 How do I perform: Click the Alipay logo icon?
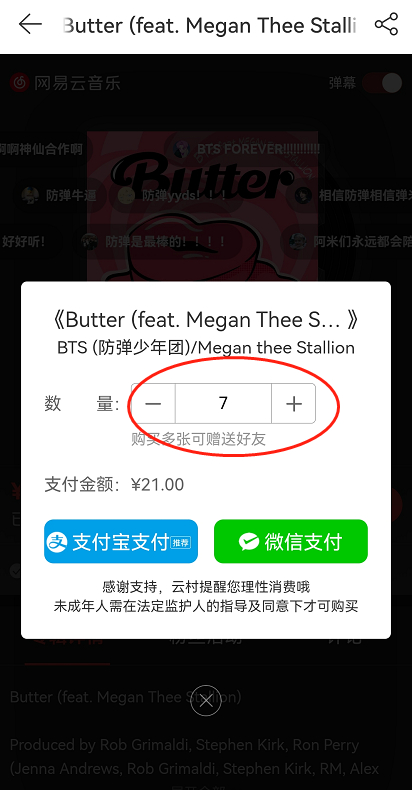tap(57, 542)
